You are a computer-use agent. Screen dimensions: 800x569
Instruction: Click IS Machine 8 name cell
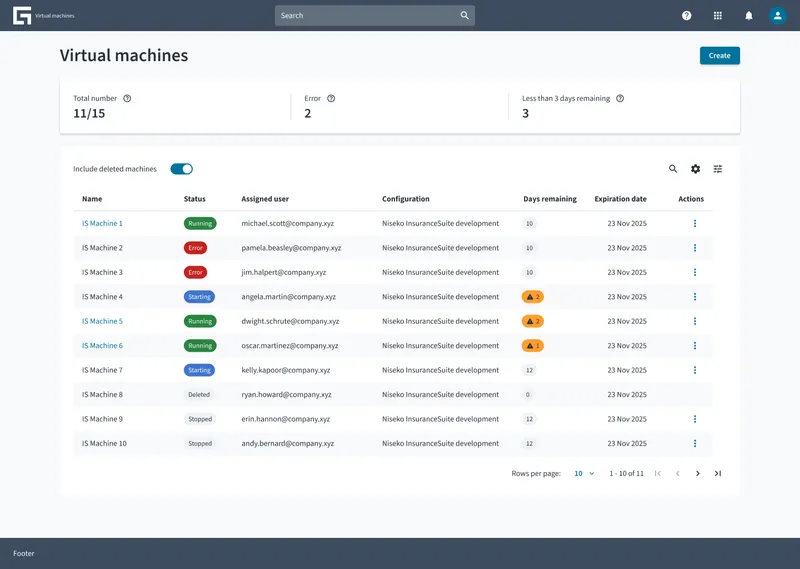click(x=102, y=395)
